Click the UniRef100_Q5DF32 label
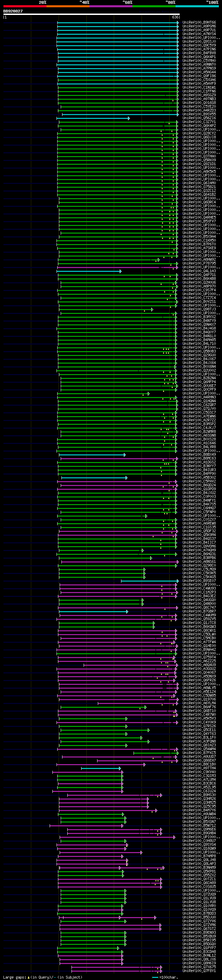 (x=199, y=531)
